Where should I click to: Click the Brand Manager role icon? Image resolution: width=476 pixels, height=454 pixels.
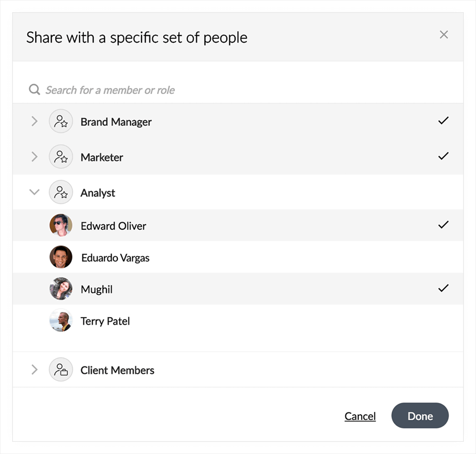coord(61,121)
